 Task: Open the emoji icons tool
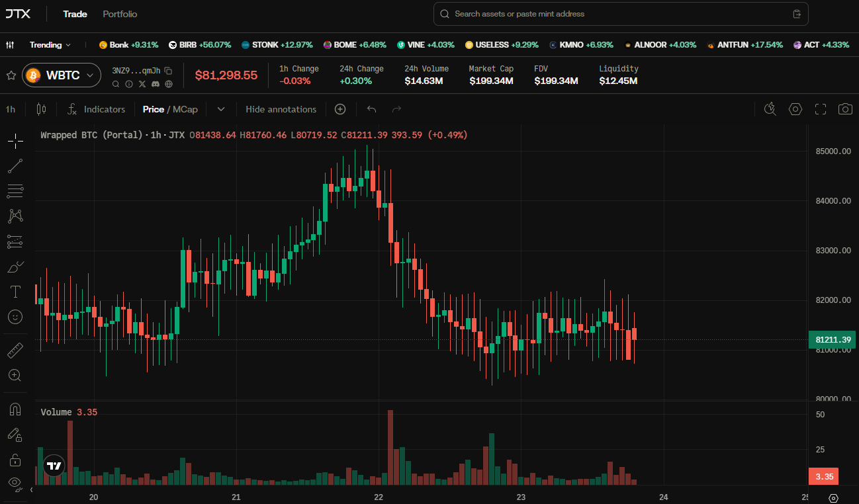pyautogui.click(x=15, y=317)
